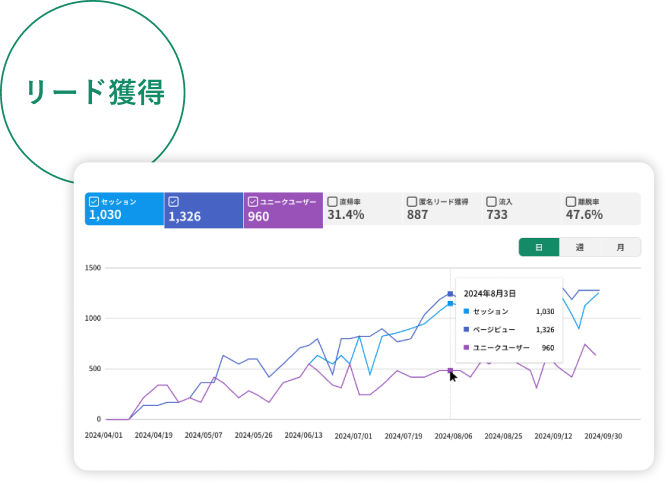Click the tooltip date 2024年8月3日
669x485 pixels.
tap(489, 293)
